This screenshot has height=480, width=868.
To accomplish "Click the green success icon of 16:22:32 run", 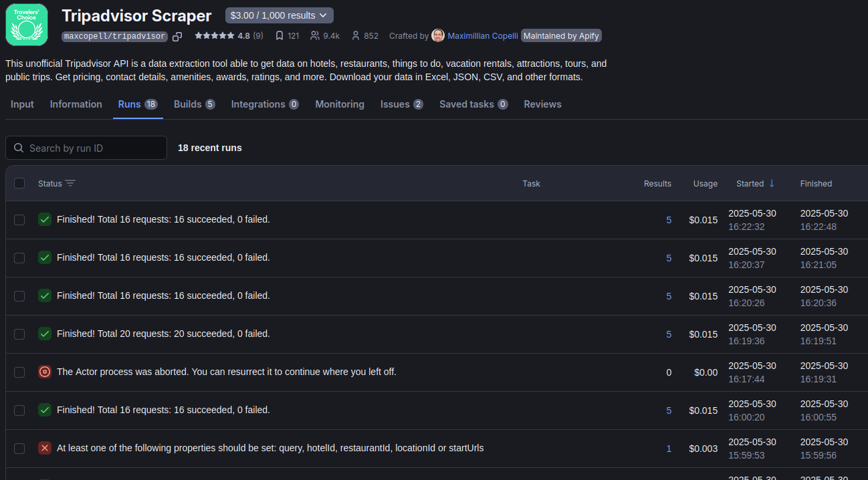I will (x=45, y=219).
